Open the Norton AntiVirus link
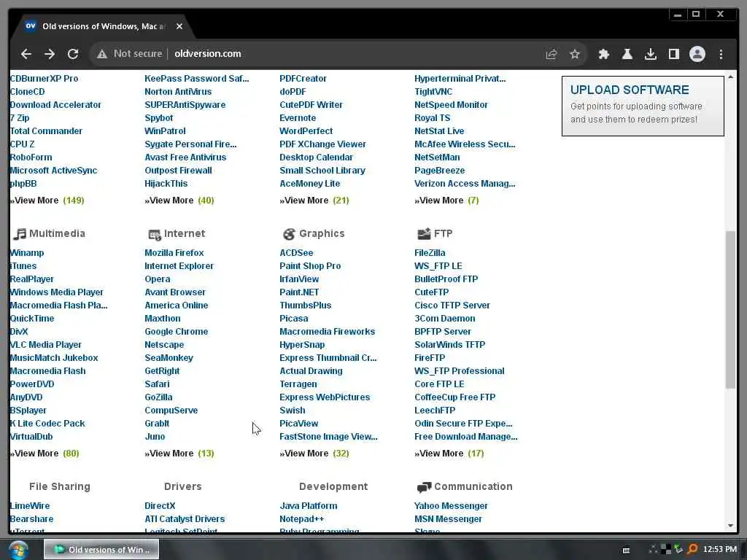Viewport: 747px width, 560px height. 178,91
